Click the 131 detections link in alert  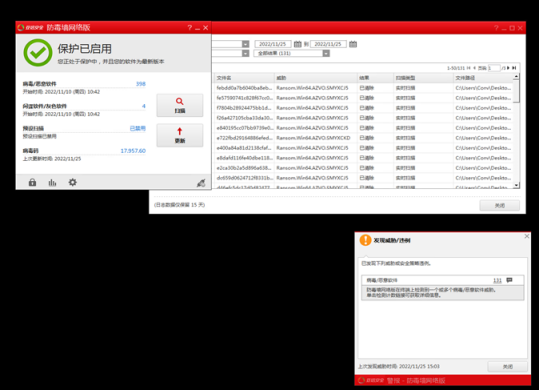497,280
